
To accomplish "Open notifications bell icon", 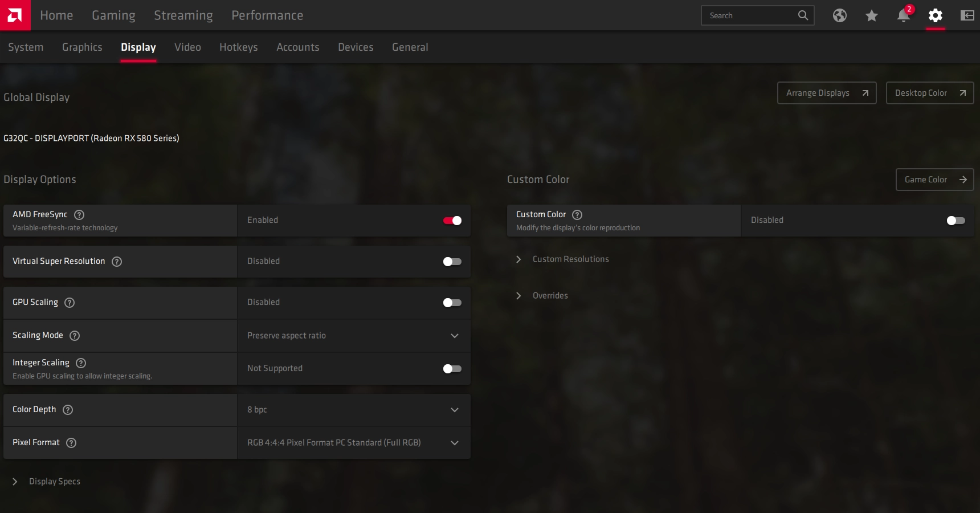I will point(903,15).
